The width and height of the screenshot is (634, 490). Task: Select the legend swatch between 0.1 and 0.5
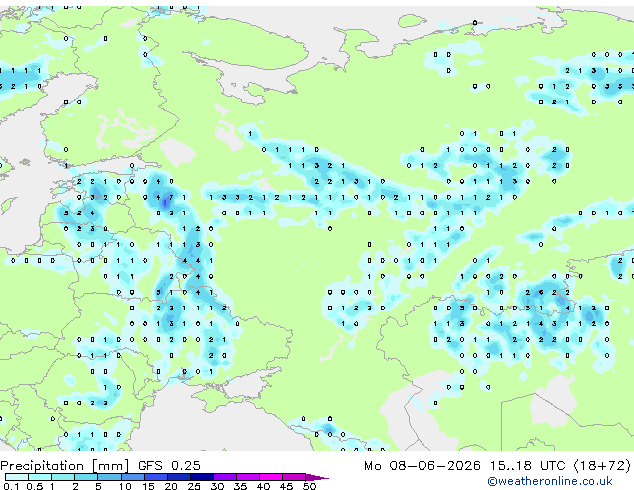click(17, 477)
